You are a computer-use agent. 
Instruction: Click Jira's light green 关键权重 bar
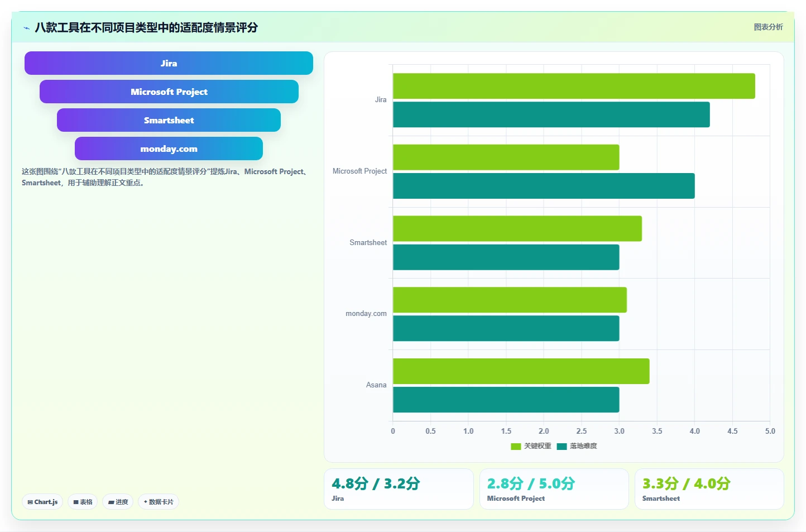tap(574, 86)
